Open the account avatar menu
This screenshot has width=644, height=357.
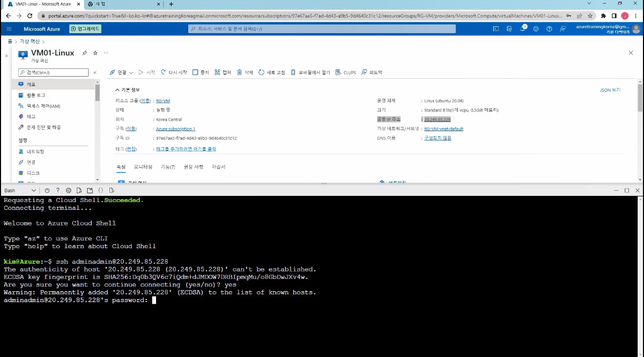tap(636, 29)
